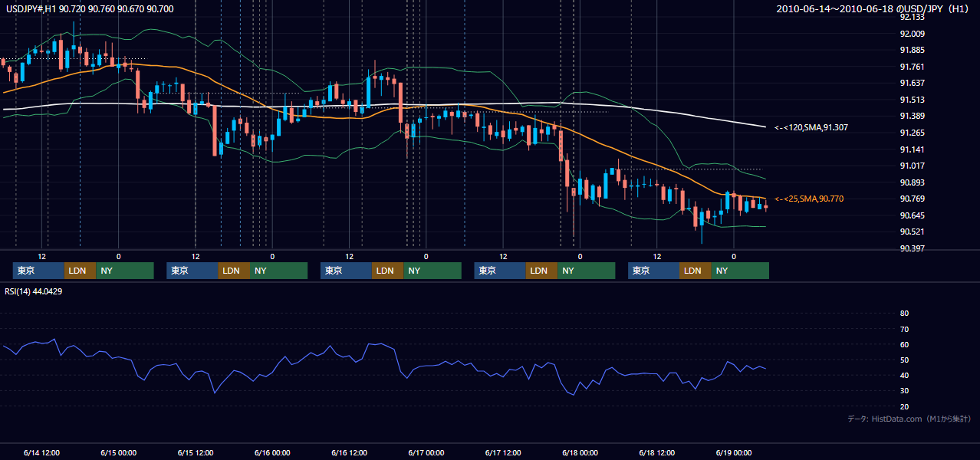
Task: Select the 6/15 12:00 date label
Action: coord(196,452)
